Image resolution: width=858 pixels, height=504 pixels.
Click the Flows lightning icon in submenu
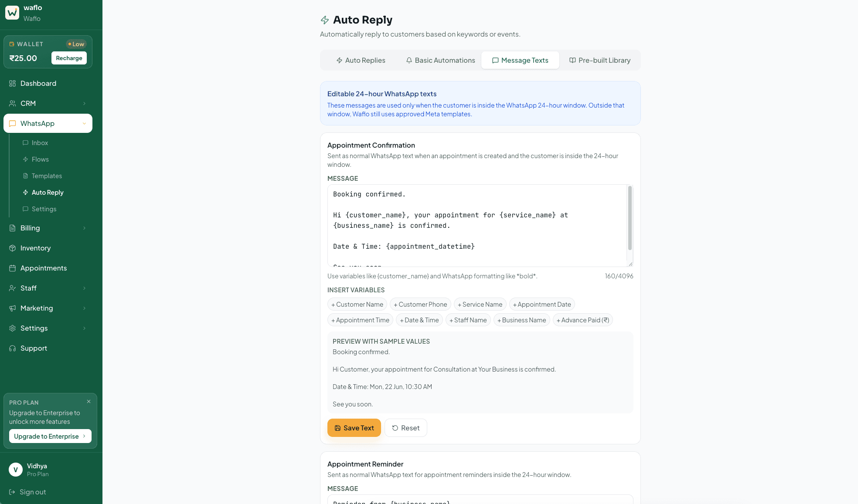tap(25, 159)
